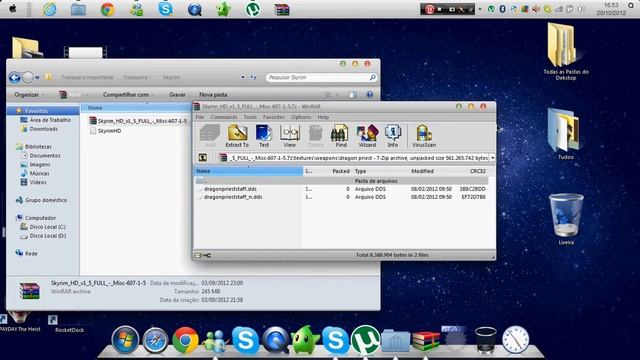The image size is (640, 360).
Task: Click Extract To in WinRAR toolbar
Action: click(237, 136)
